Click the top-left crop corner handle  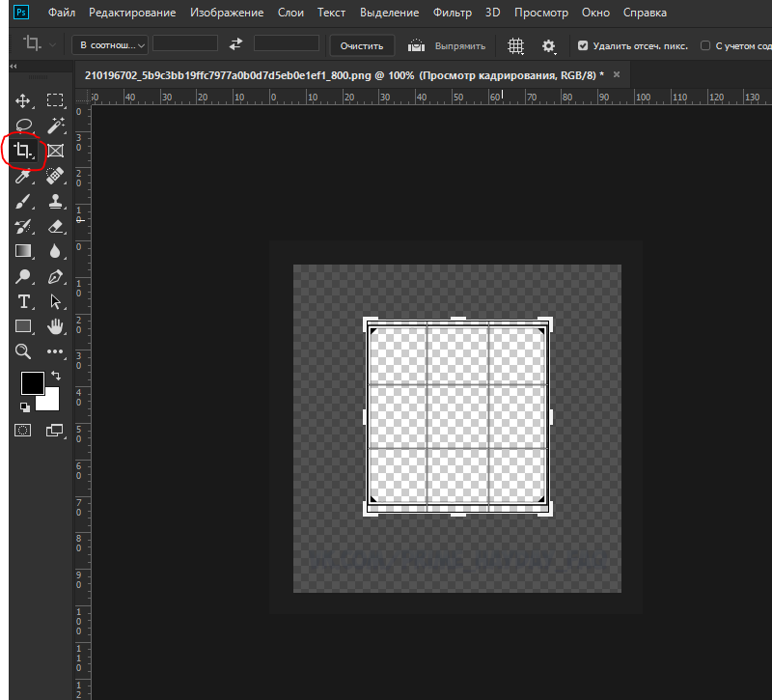coord(368,322)
